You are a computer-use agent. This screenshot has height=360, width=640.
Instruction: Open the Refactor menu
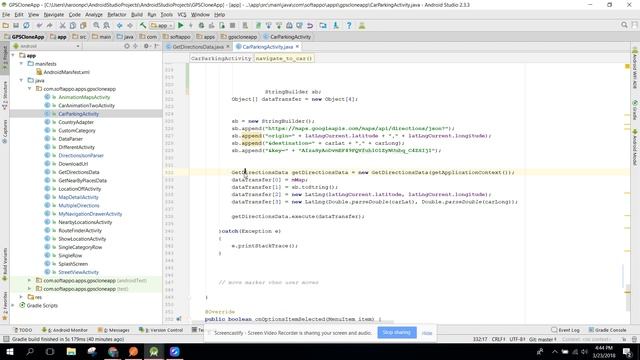pyautogui.click(x=117, y=15)
